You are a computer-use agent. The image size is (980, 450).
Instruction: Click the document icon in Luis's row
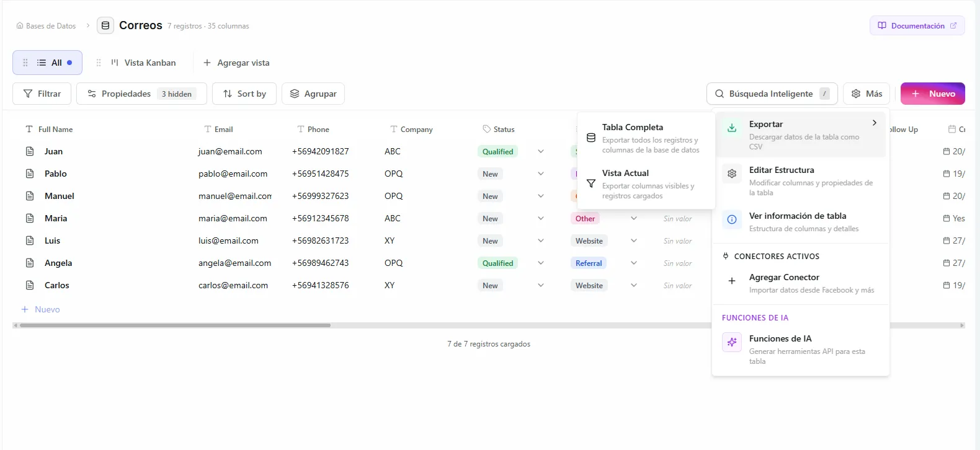tap(30, 240)
